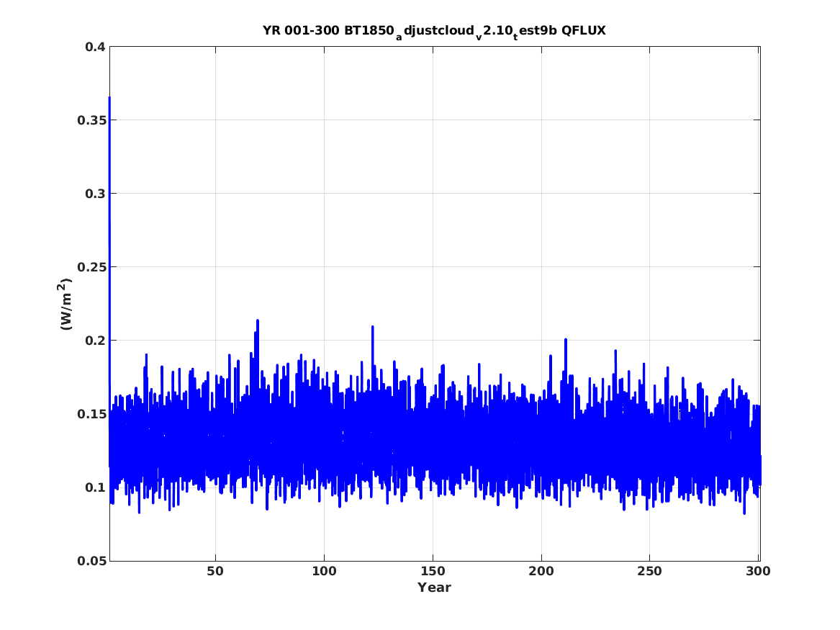
Task: Click the y-axis tick label 0.35
Action: 91,120
